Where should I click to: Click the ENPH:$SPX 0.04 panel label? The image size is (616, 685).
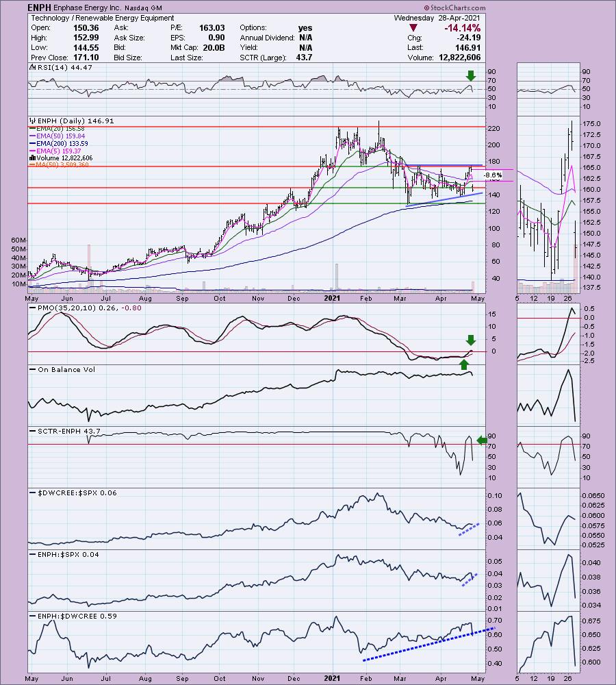tap(68, 555)
